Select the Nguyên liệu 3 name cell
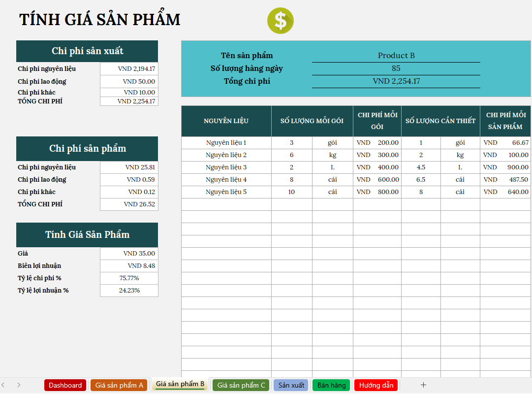The image size is (532, 394). (226, 167)
